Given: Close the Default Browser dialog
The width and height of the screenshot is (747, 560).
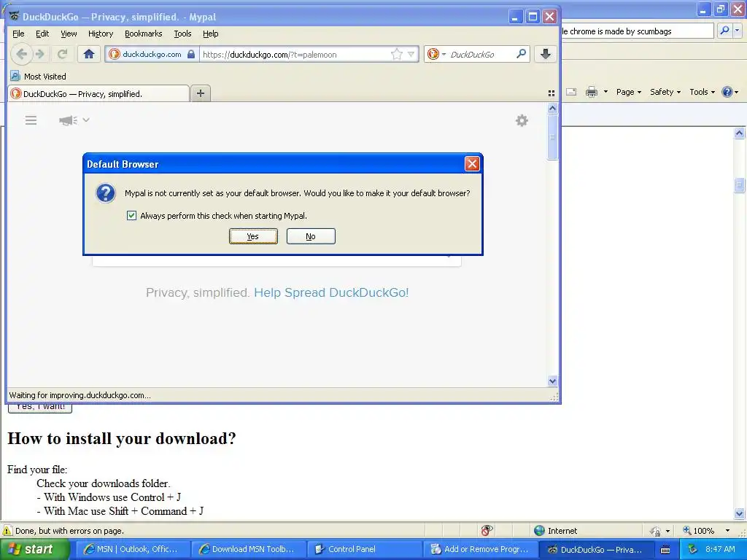Looking at the screenshot, I should pos(472,164).
